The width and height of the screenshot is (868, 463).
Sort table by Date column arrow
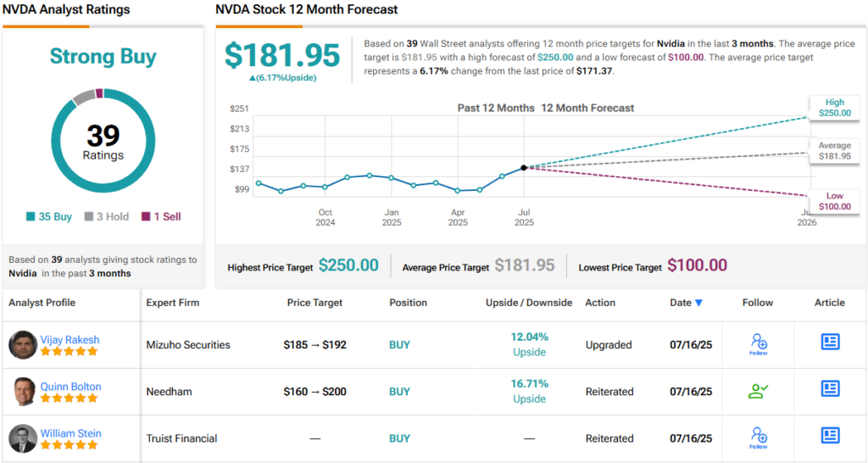pyautogui.click(x=698, y=303)
